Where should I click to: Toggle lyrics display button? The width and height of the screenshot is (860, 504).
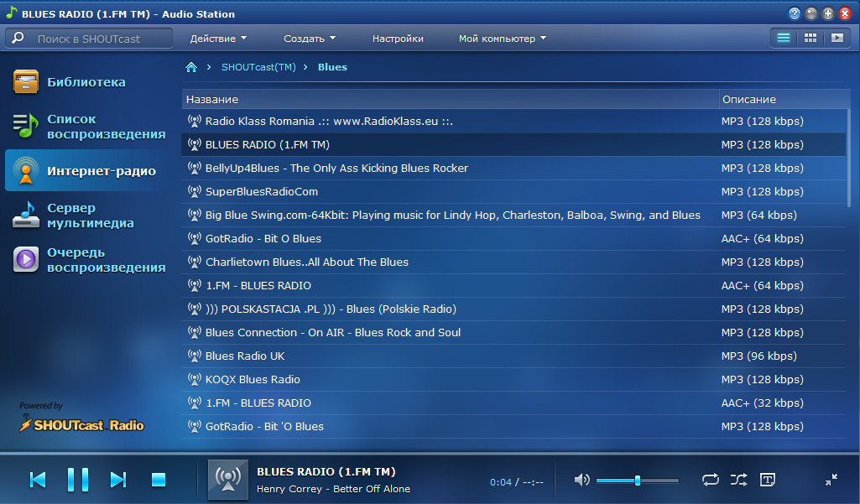tap(767, 480)
